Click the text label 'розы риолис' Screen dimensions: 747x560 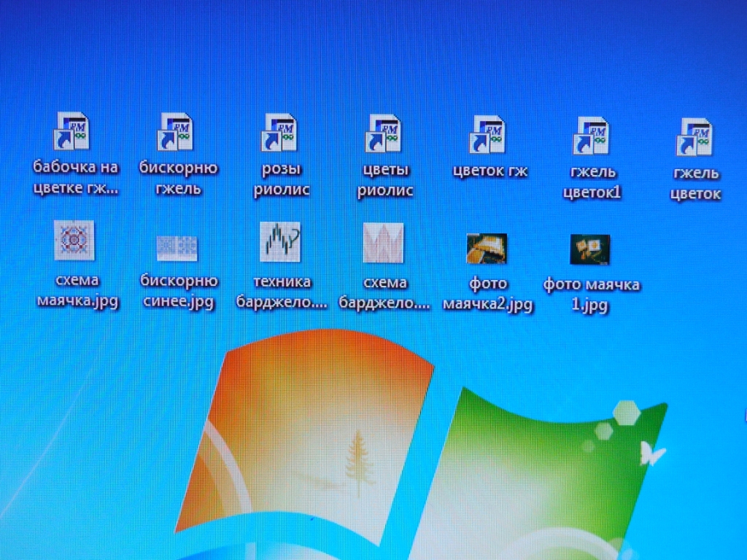point(282,180)
